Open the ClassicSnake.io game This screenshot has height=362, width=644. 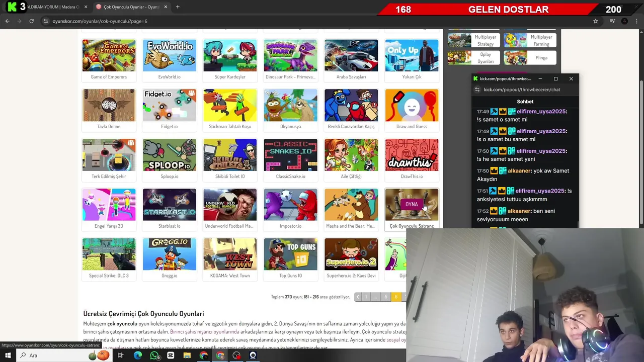[x=290, y=155]
